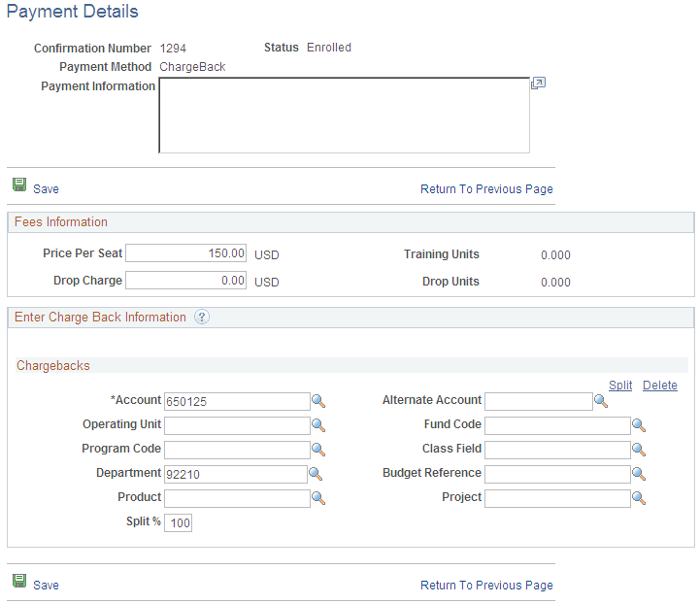Viewport: 700px width, 604px height.
Task: Click the Delete chargeback link
Action: [660, 386]
